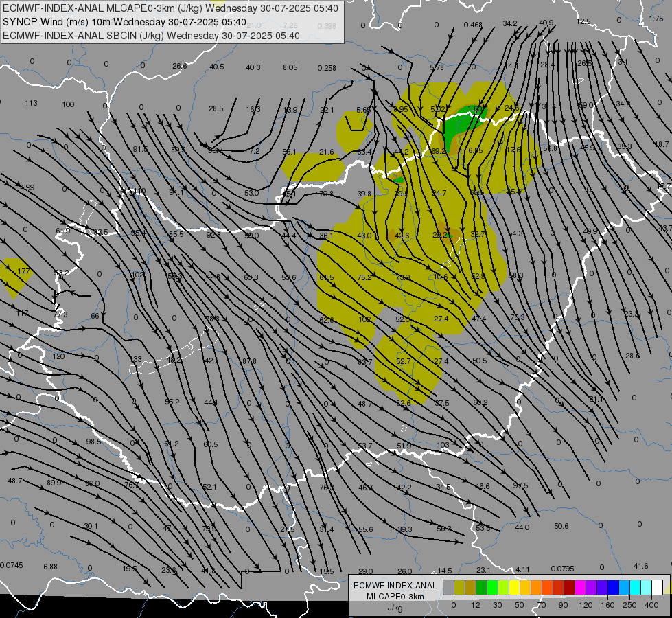
Task: Click the map value '93.2'
Action: pos(61,273)
